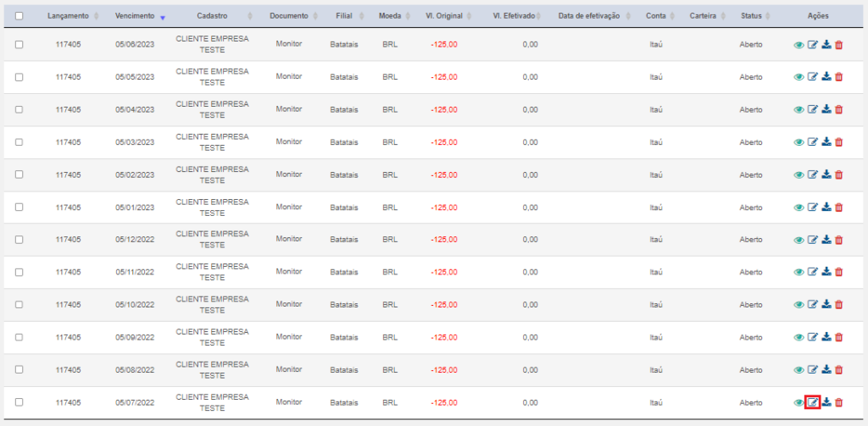Select the row due 05/08/2022

(19, 369)
